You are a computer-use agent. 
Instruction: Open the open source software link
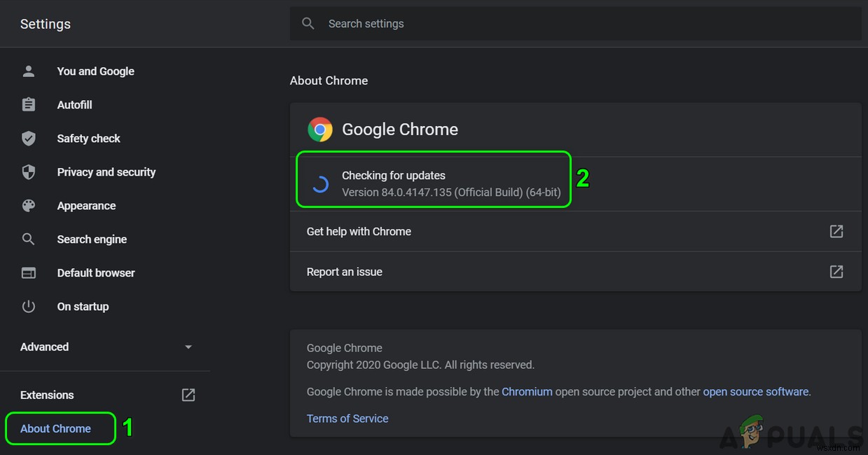tap(755, 391)
